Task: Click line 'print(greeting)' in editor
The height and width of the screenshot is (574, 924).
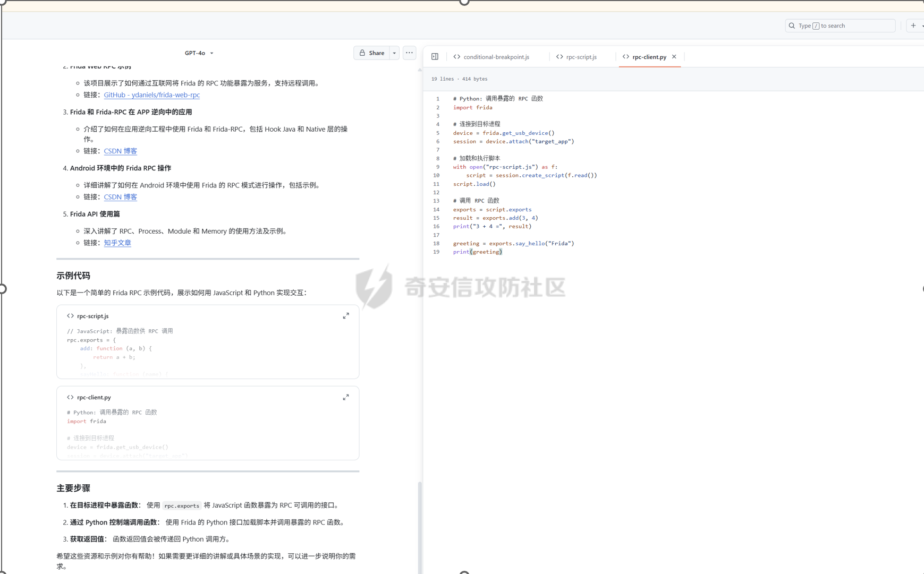Action: point(477,252)
